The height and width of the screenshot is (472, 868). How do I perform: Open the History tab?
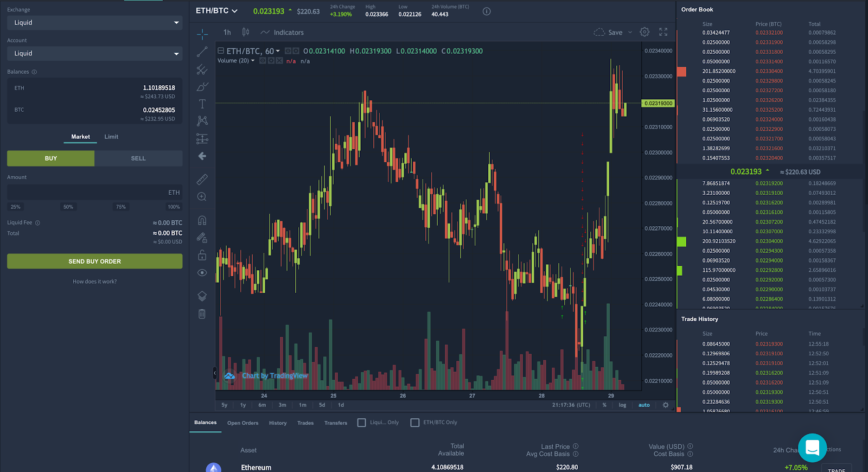click(278, 423)
